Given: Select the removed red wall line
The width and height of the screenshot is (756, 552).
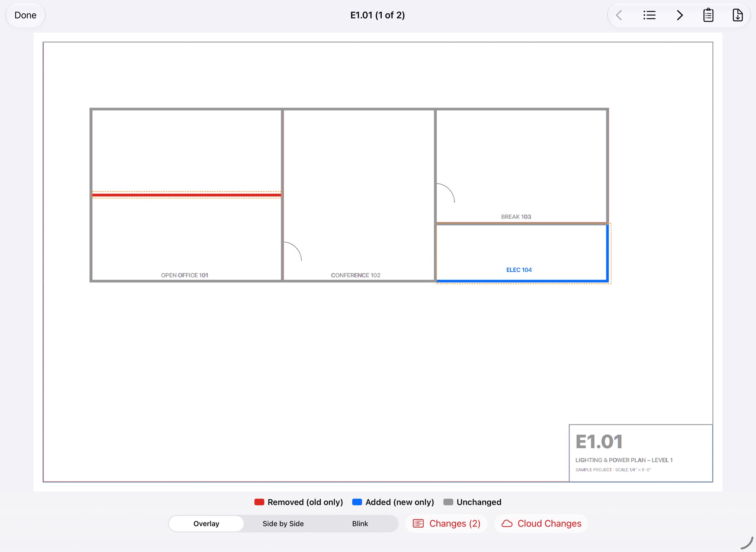Looking at the screenshot, I should click(x=186, y=195).
